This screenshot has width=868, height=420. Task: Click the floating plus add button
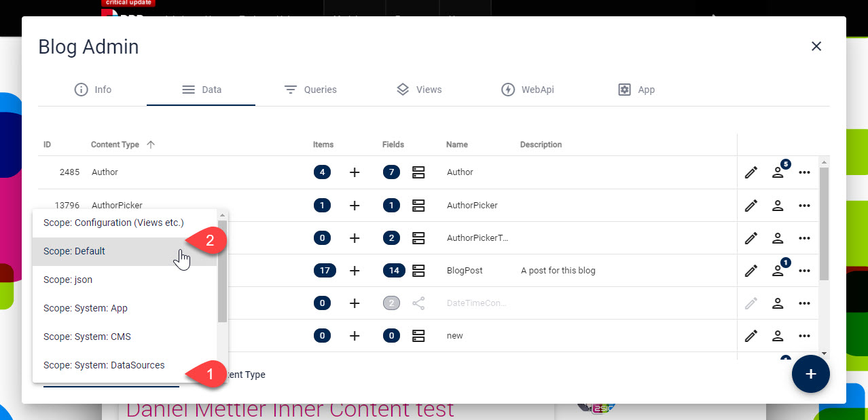pyautogui.click(x=810, y=374)
